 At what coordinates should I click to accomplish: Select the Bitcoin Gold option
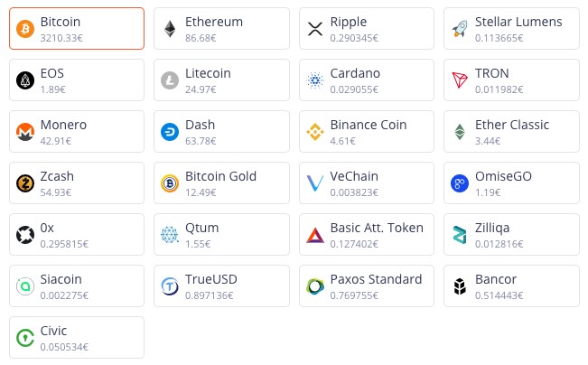pos(221,183)
